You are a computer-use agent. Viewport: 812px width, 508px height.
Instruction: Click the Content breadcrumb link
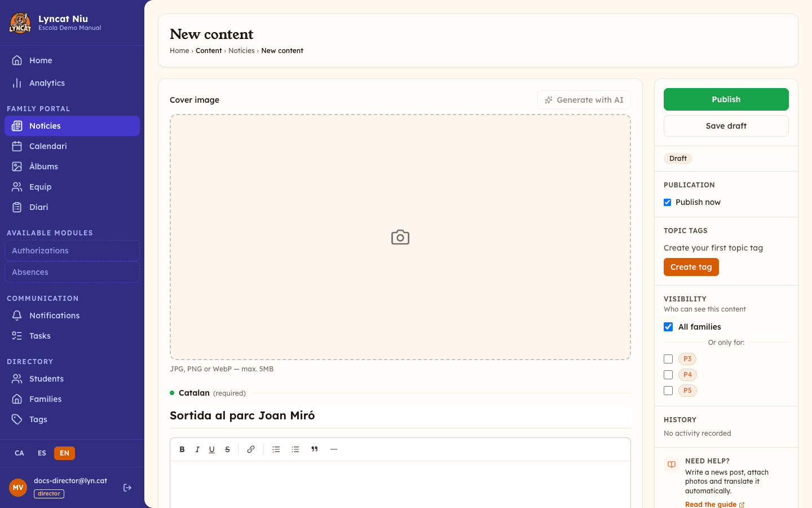click(x=209, y=51)
